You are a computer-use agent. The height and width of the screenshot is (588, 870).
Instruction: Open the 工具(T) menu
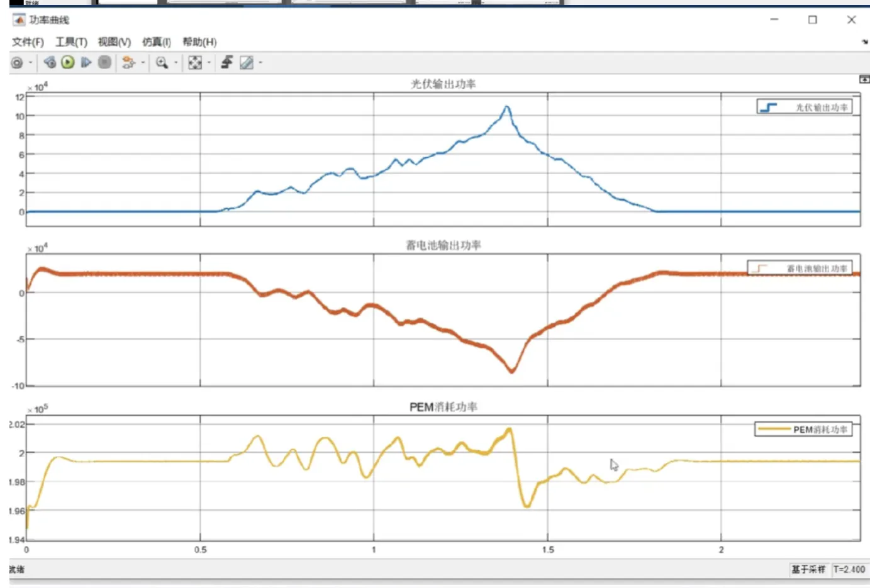pos(71,42)
